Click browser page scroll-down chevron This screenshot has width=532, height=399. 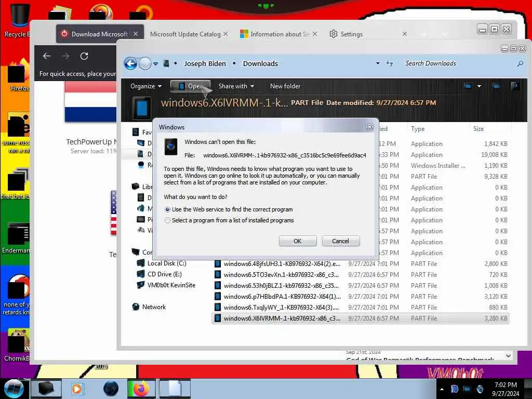click(508, 355)
